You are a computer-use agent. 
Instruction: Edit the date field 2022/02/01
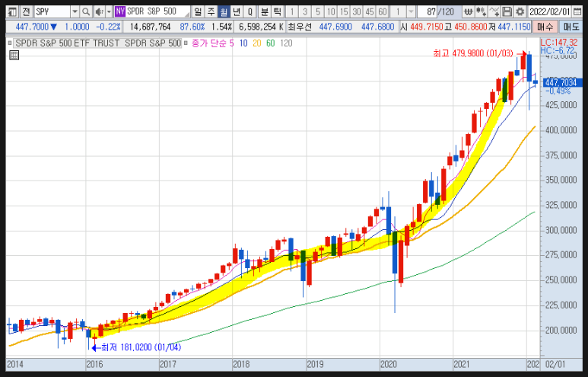[549, 12]
